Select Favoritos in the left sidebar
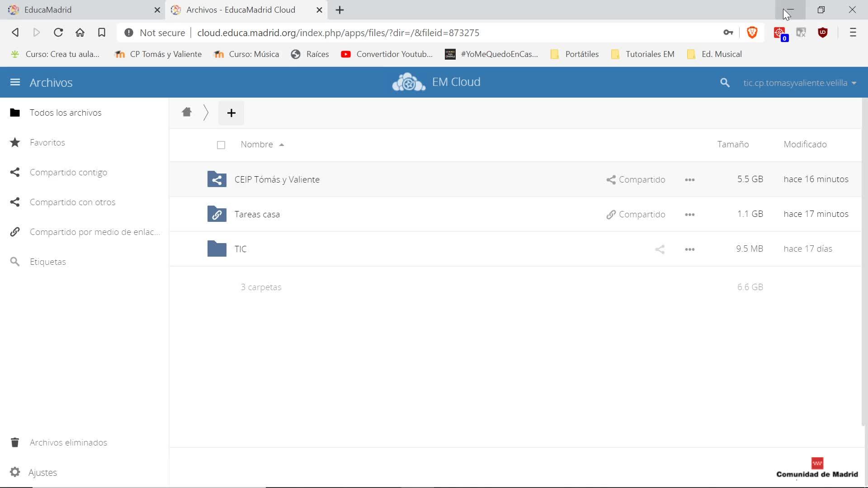868x488 pixels. 47,142
